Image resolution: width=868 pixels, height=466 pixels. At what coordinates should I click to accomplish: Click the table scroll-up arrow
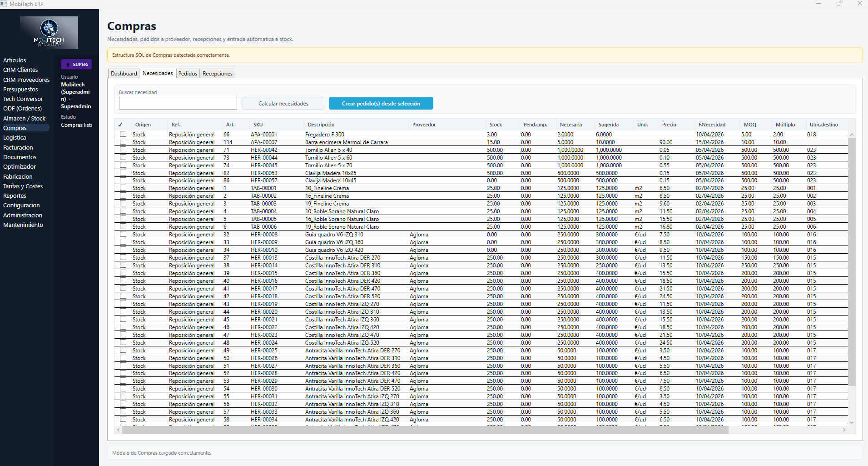point(852,135)
